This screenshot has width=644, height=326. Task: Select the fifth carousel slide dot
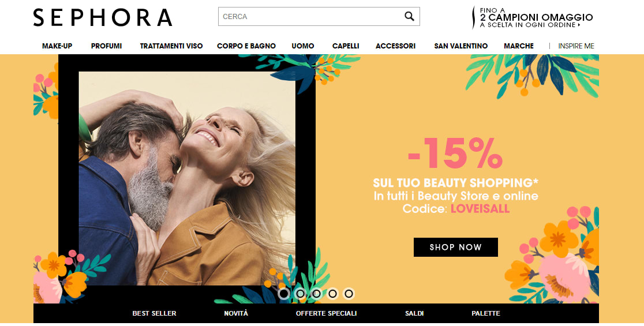pyautogui.click(x=349, y=294)
